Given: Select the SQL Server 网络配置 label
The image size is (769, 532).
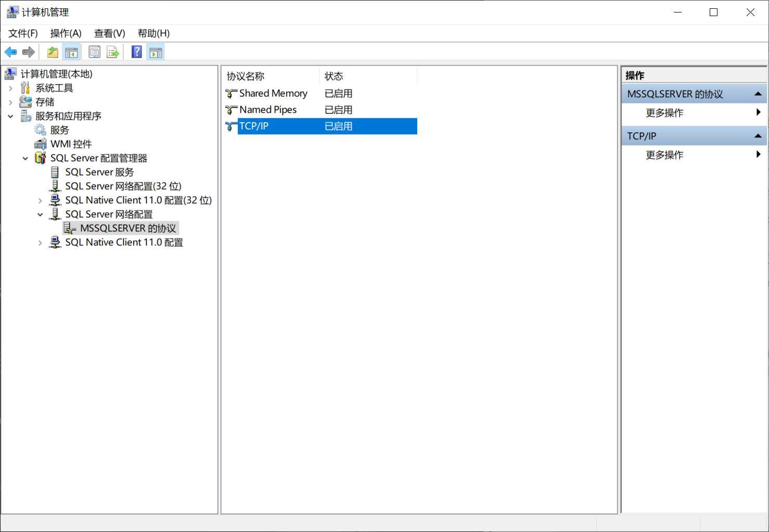Looking at the screenshot, I should pos(109,214).
